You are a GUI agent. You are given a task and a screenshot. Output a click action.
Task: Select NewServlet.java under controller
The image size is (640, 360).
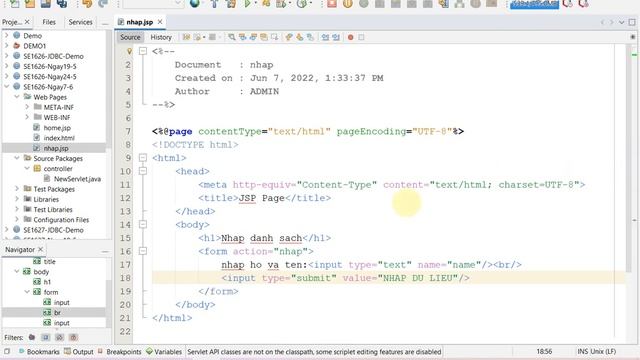pos(77,179)
